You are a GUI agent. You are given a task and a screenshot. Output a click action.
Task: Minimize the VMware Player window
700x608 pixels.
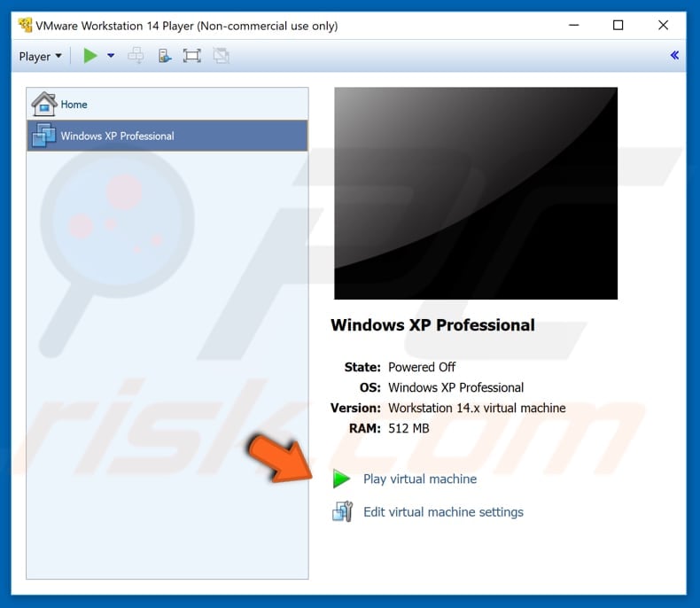(574, 25)
